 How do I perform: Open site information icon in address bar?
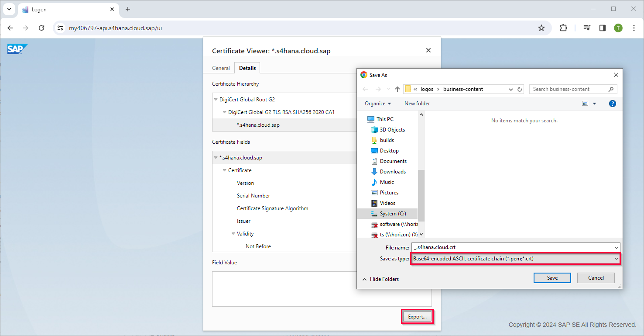(x=60, y=28)
